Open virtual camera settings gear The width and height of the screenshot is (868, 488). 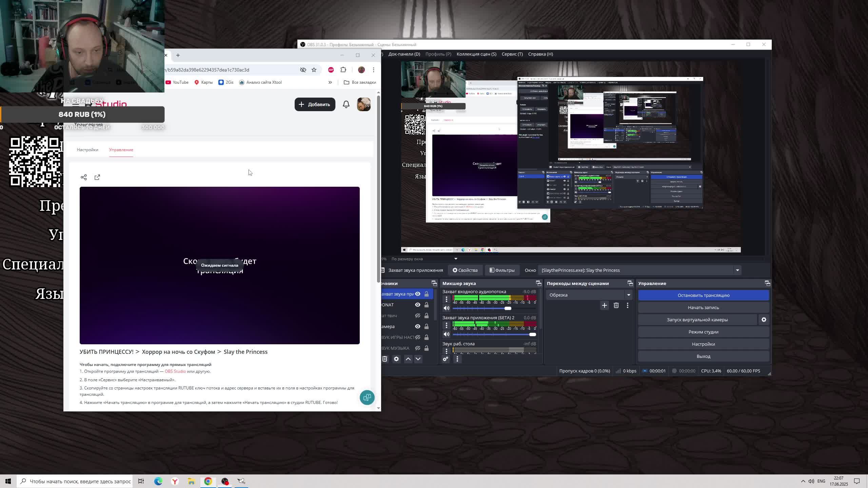point(764,320)
